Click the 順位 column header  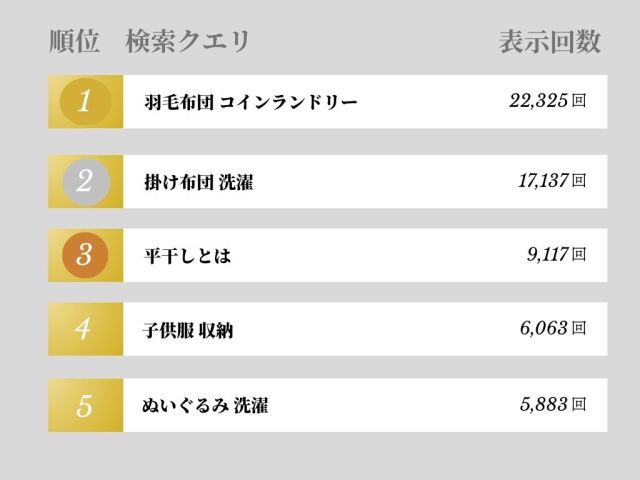coord(74,42)
